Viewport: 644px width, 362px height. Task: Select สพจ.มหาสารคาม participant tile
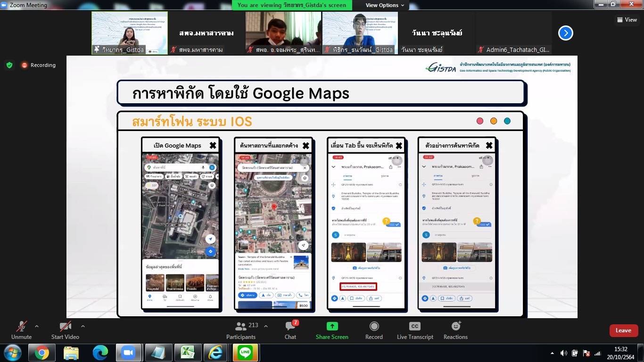[x=206, y=33]
